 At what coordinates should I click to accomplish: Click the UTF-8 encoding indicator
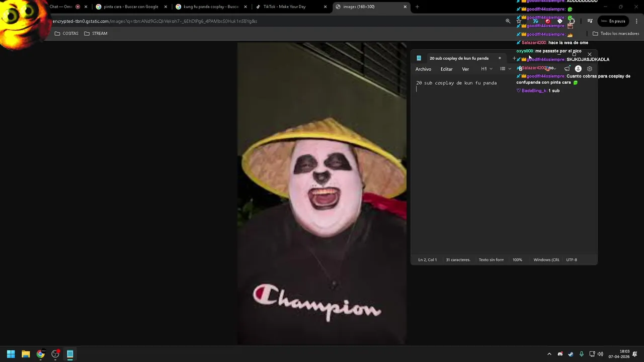(572, 260)
